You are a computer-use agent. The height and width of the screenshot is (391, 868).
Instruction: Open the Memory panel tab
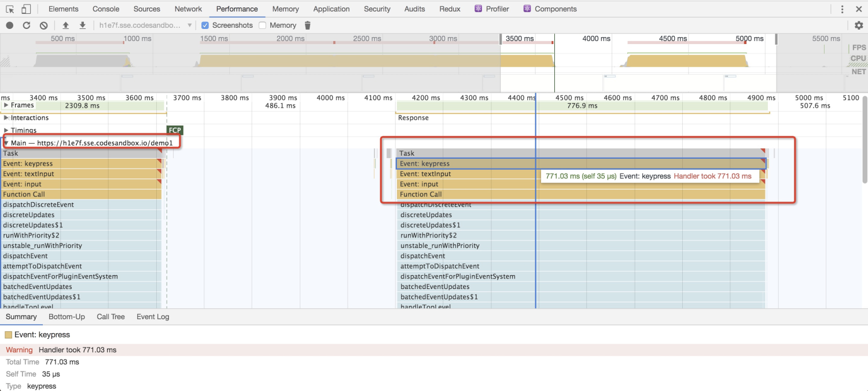tap(286, 9)
